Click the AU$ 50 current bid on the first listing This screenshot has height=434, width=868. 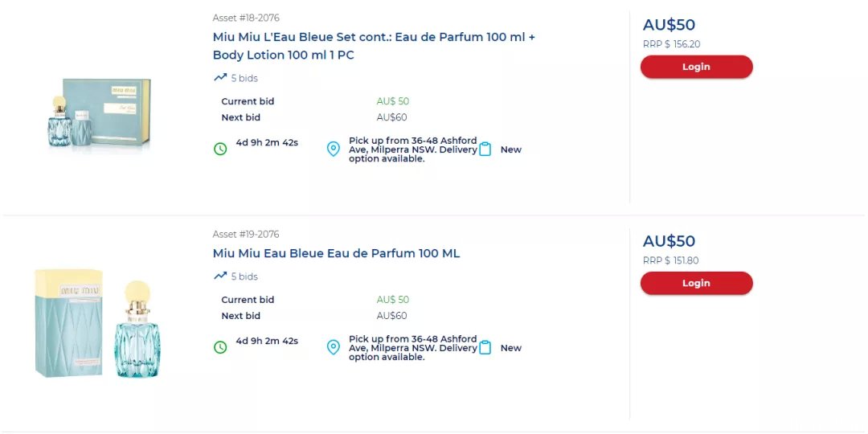393,101
